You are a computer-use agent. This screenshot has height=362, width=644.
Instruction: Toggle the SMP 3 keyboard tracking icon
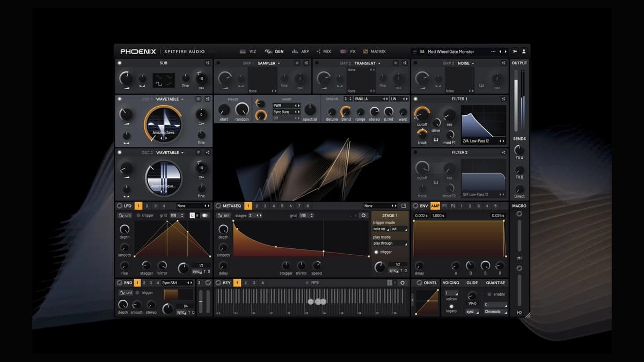click(x=481, y=86)
